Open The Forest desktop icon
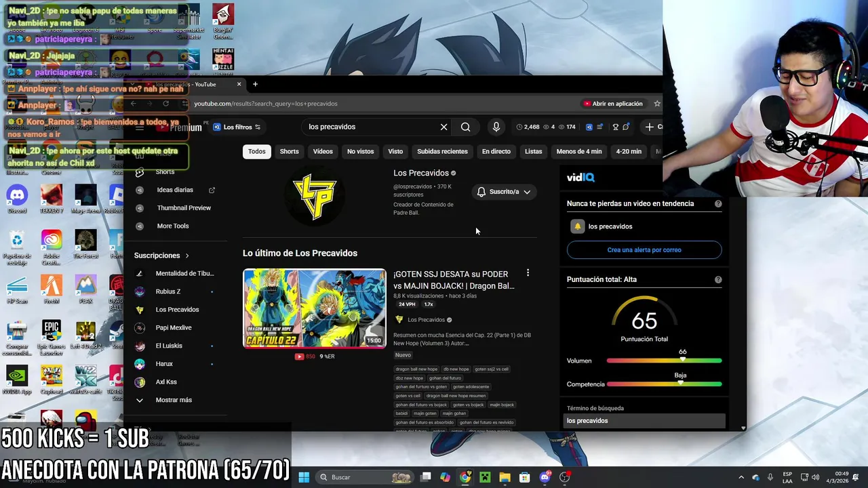The width and height of the screenshot is (868, 488). click(x=85, y=245)
